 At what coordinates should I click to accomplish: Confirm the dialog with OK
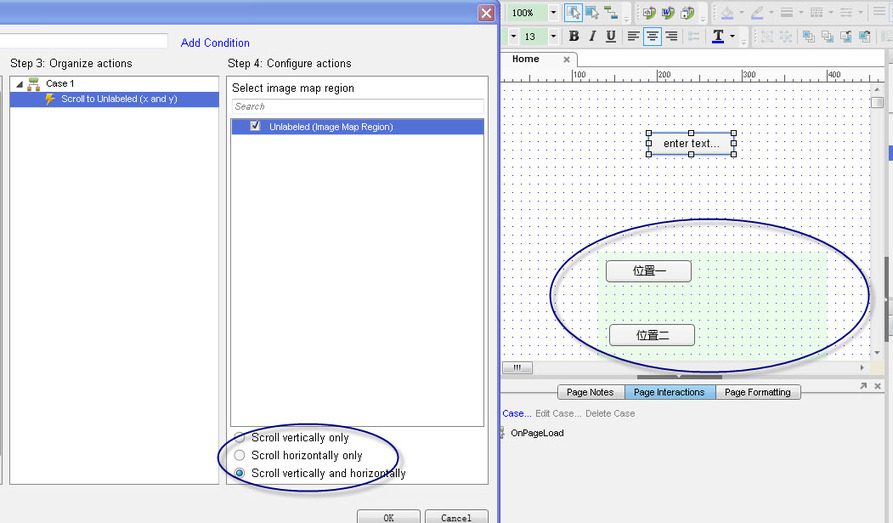click(x=388, y=517)
